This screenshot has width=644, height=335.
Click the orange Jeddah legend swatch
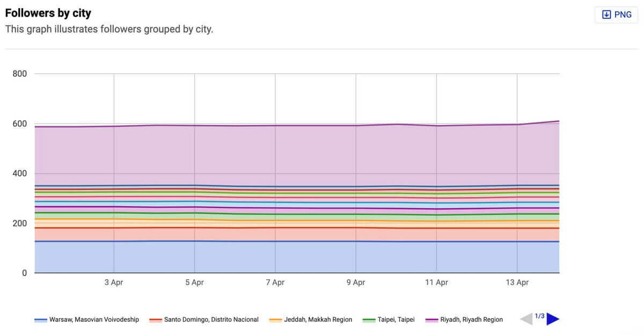click(x=276, y=320)
